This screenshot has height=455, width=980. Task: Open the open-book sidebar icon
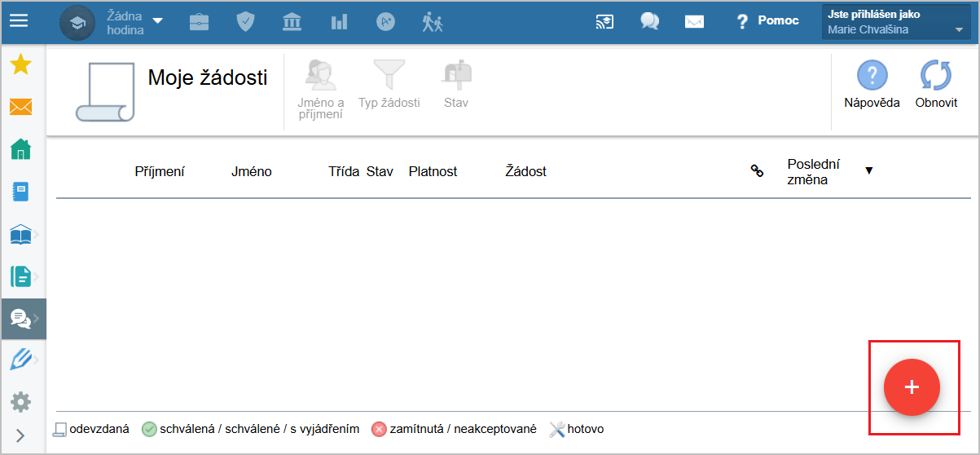point(20,235)
